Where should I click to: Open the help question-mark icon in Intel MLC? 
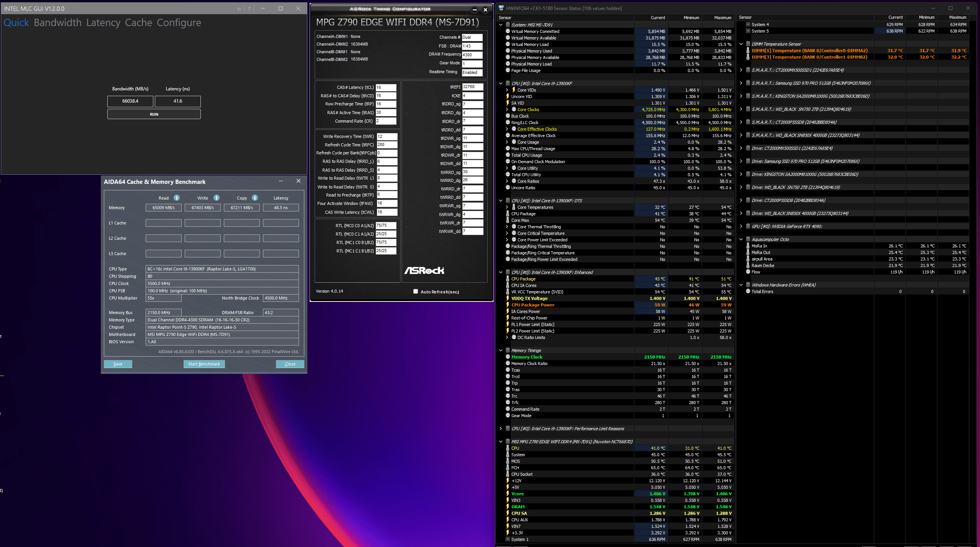click(249, 9)
